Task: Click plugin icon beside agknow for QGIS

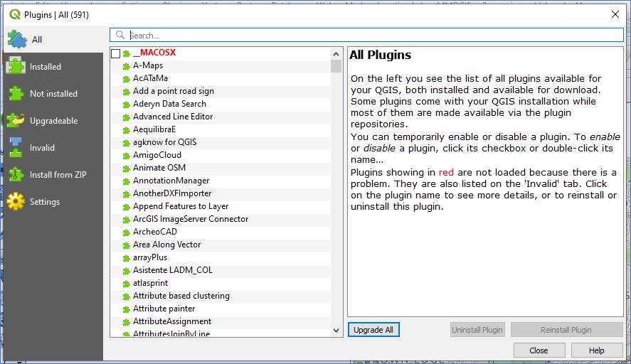Action: [127, 143]
